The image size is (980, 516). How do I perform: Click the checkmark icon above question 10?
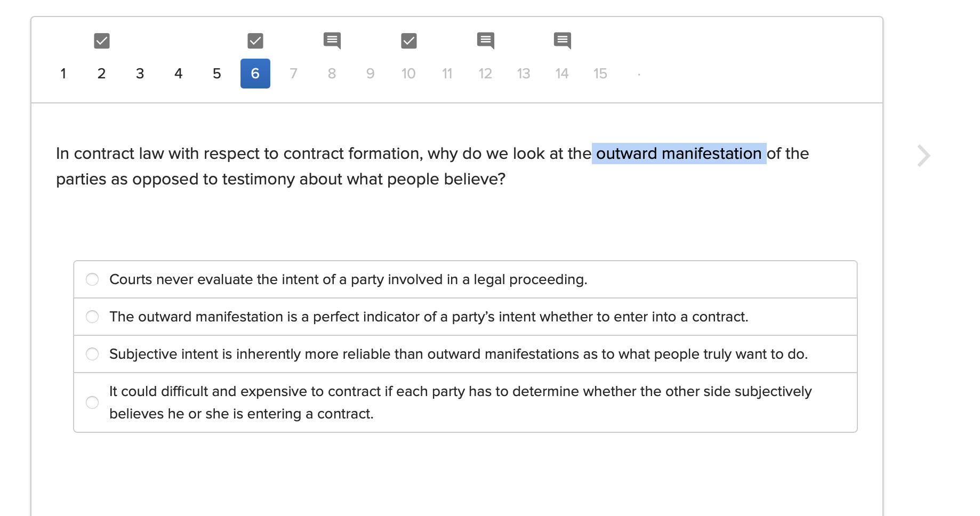[x=408, y=40]
